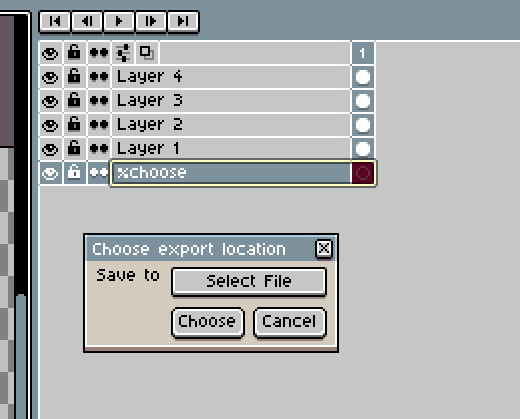Step to previous frame
520x419 pixels.
tap(87, 22)
